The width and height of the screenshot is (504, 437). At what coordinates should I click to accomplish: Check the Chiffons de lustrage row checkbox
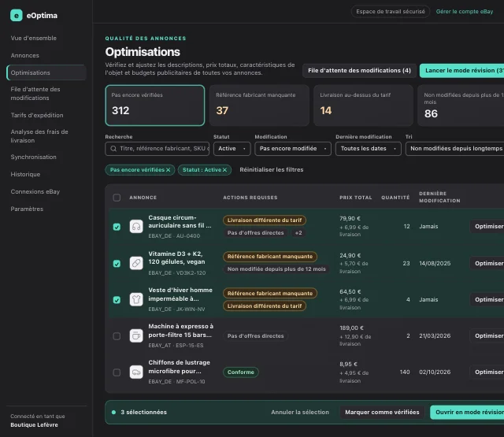[x=117, y=372]
